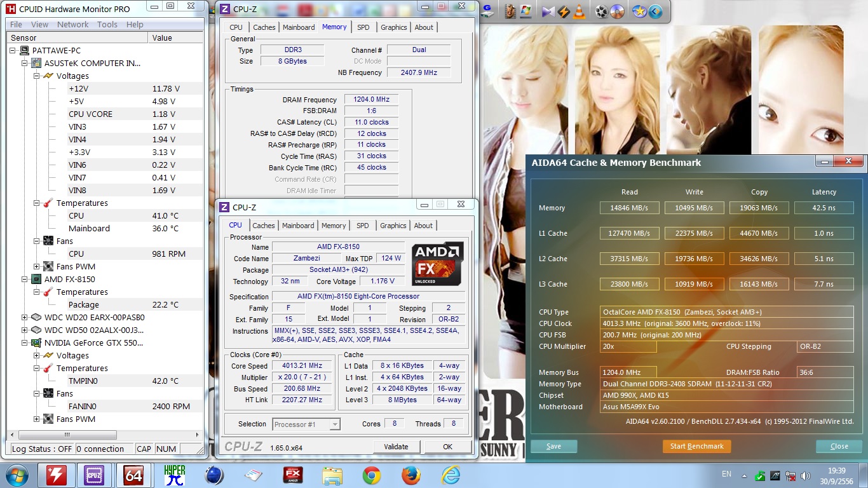Click the Windows flag dock icon
This screenshot has width=868, height=488.
(x=526, y=11)
